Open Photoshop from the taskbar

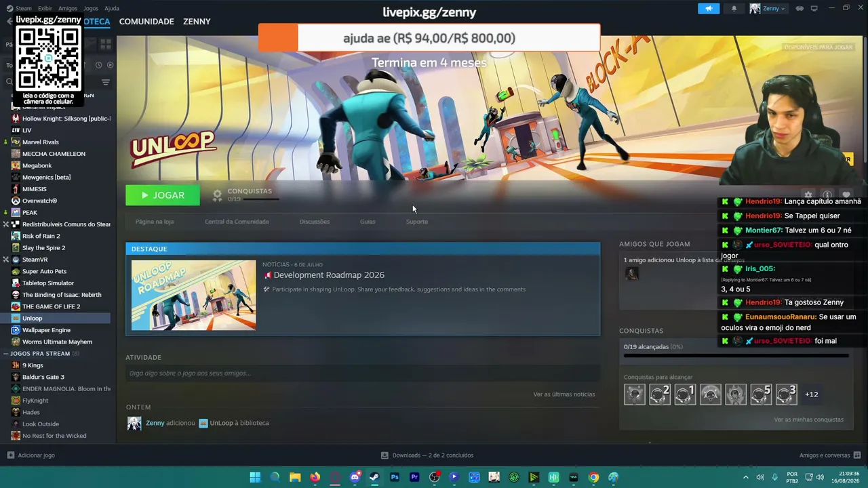[x=395, y=477]
